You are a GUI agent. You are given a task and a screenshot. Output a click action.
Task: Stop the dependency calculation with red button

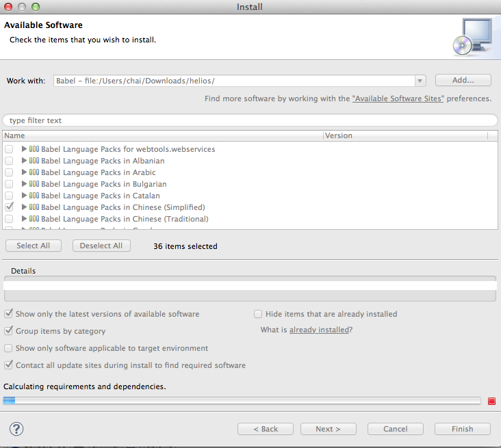491,401
